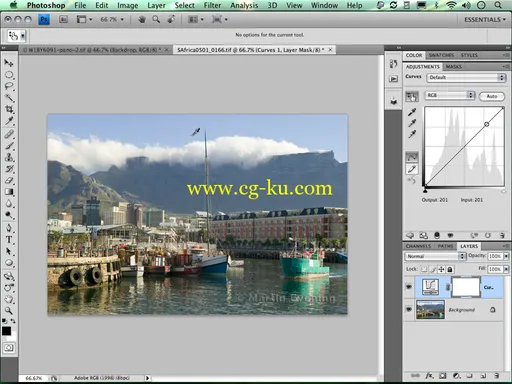Click the Auto button in Curves

(x=492, y=96)
